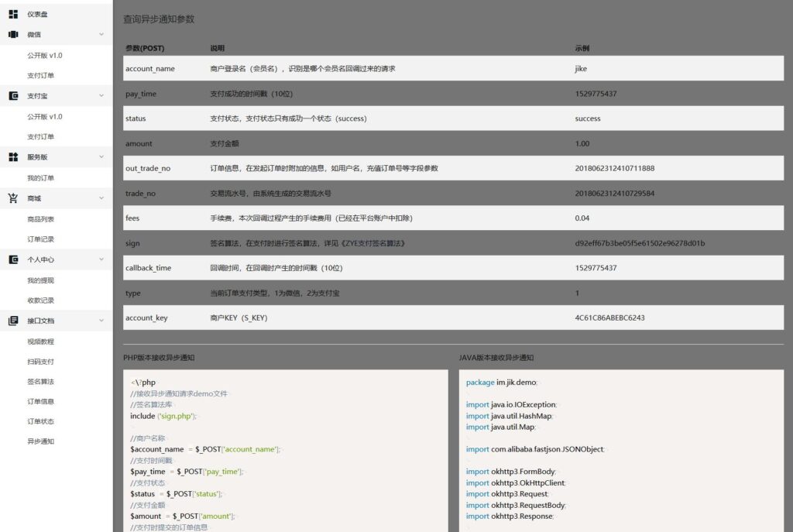Collapse the 接口文档 menu with its chevron
Screen dimensions: 793x532
point(101,321)
